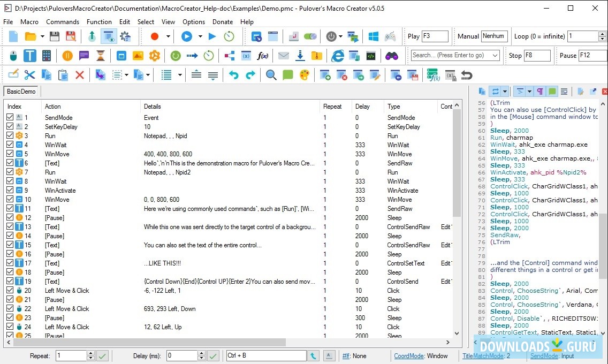Select the BasicDemo tab
Viewport: 608px width, 364px height.
20,92
